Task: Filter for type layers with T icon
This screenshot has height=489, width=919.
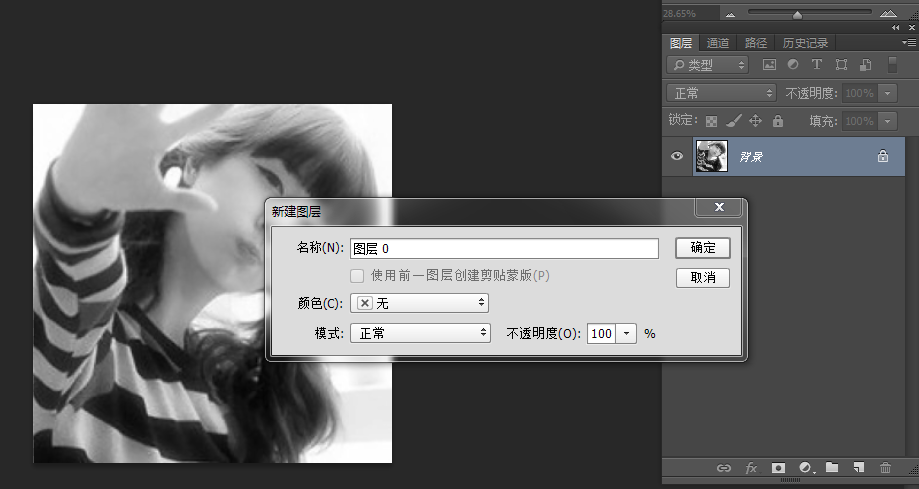Action: coord(816,64)
